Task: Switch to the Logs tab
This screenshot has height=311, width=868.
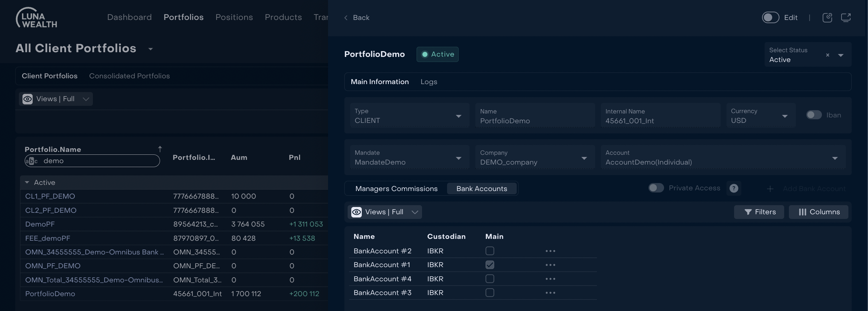Action: [429, 82]
